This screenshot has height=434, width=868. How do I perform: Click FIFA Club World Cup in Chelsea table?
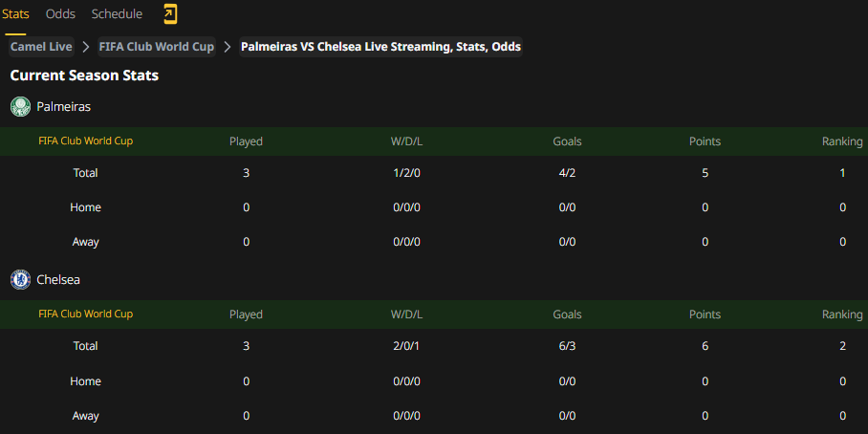click(86, 314)
